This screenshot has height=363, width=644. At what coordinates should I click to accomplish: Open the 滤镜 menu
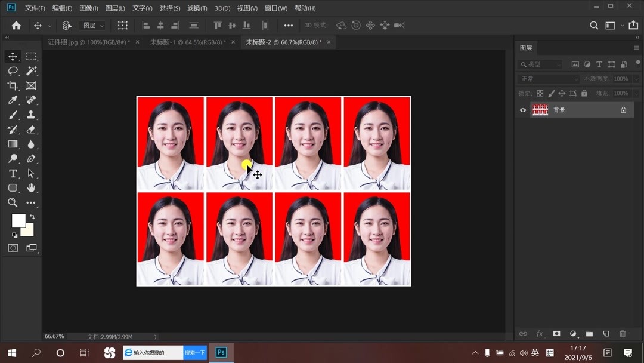[197, 8]
